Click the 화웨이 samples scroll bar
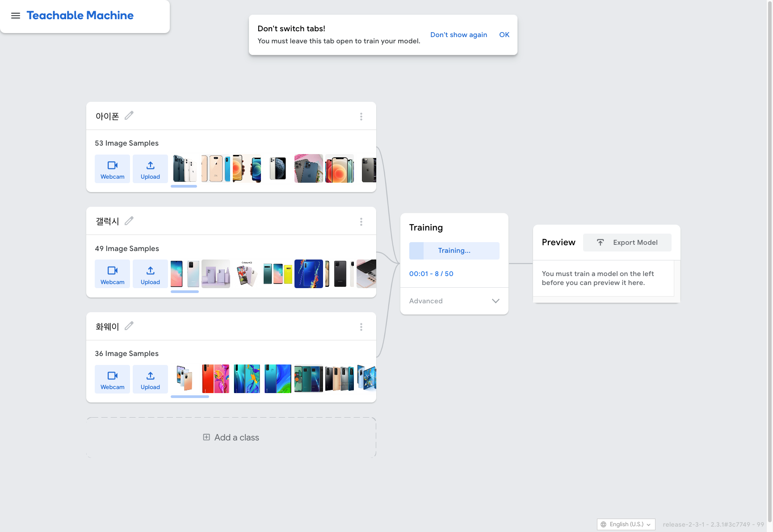Image resolution: width=773 pixels, height=532 pixels. 190,397
